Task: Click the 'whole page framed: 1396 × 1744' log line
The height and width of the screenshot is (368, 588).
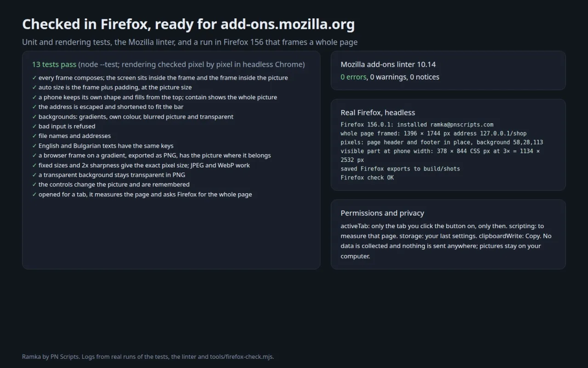Action: point(434,133)
